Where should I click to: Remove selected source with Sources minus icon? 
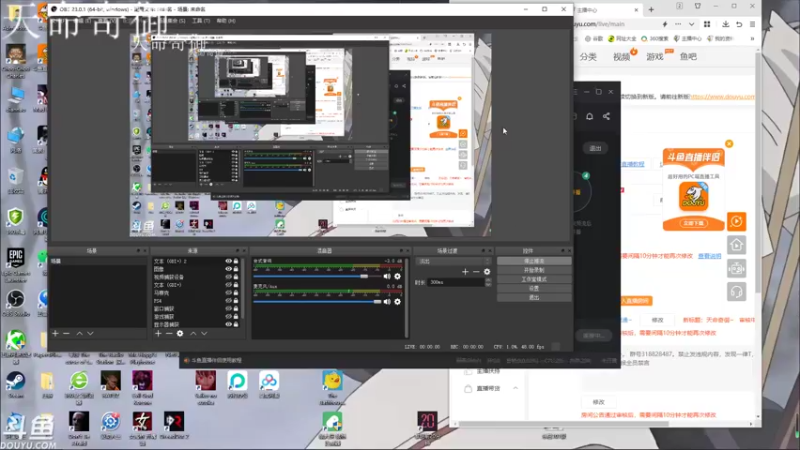[169, 333]
